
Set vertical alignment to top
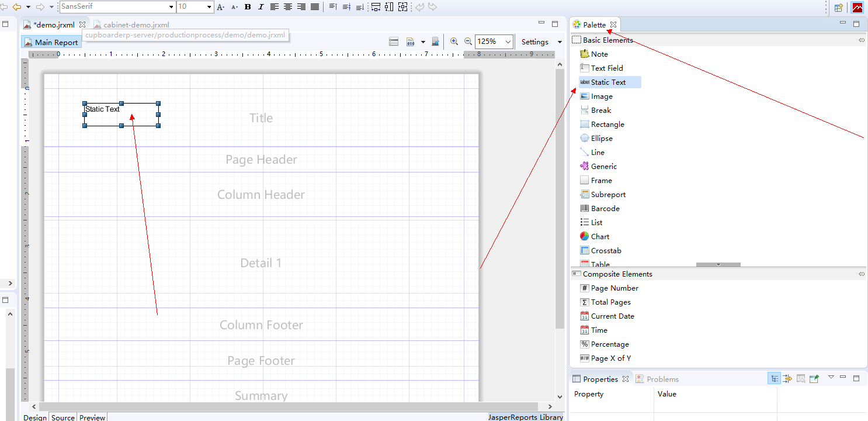[x=332, y=7]
